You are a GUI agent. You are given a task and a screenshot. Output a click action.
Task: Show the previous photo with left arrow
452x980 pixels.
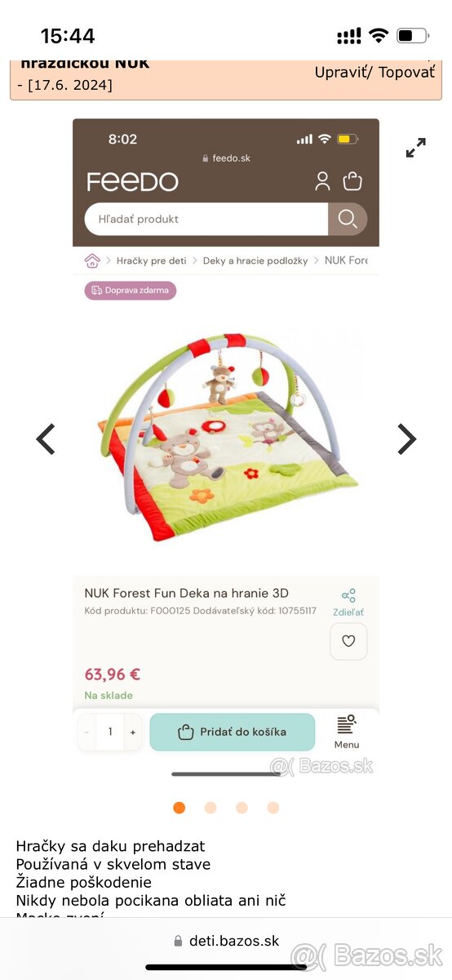46,439
